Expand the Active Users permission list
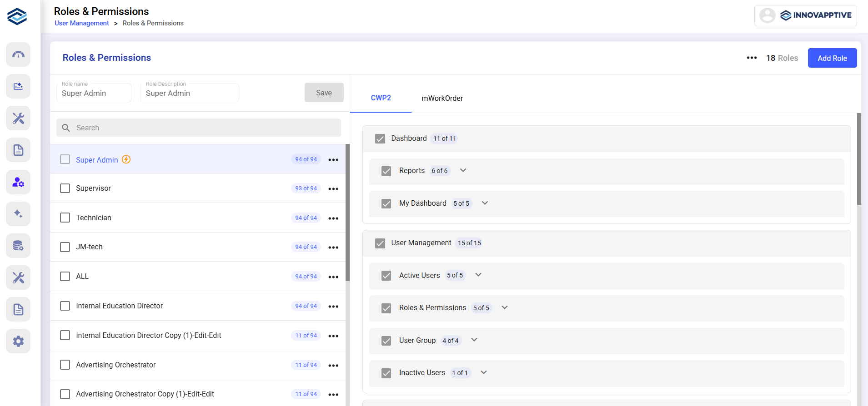 tap(478, 275)
